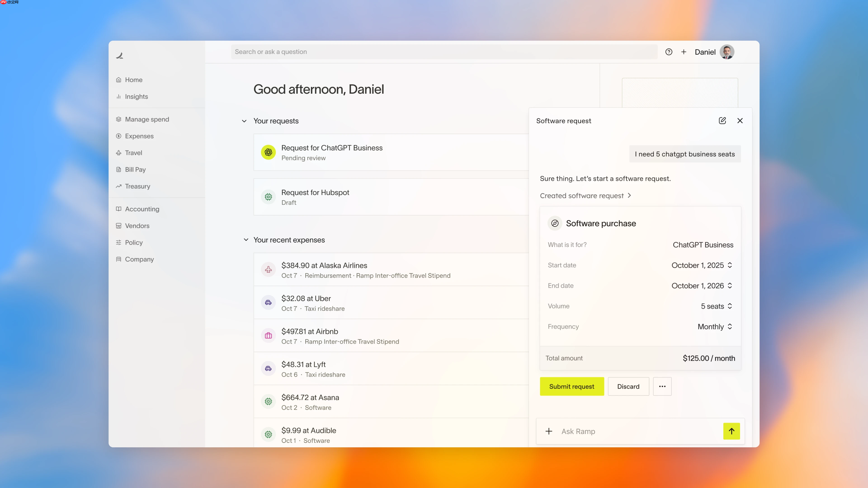Open the help question mark icon
Screen dimensions: 868x488
(669, 52)
